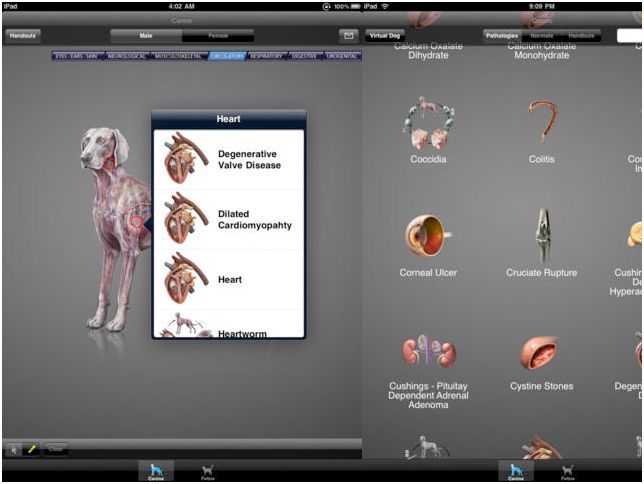The width and height of the screenshot is (644, 484).
Task: Tap the battery indicator in left status bar
Action: click(355, 7)
